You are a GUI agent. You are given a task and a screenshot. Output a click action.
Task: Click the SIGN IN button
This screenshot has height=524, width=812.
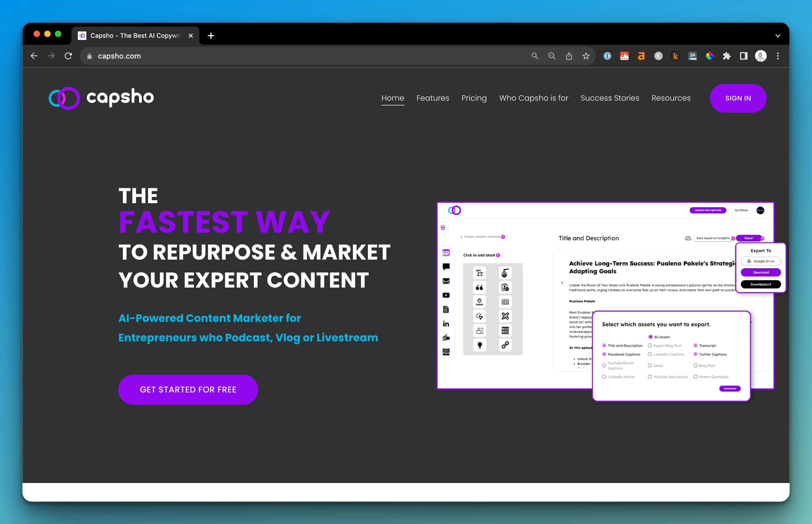pos(738,98)
